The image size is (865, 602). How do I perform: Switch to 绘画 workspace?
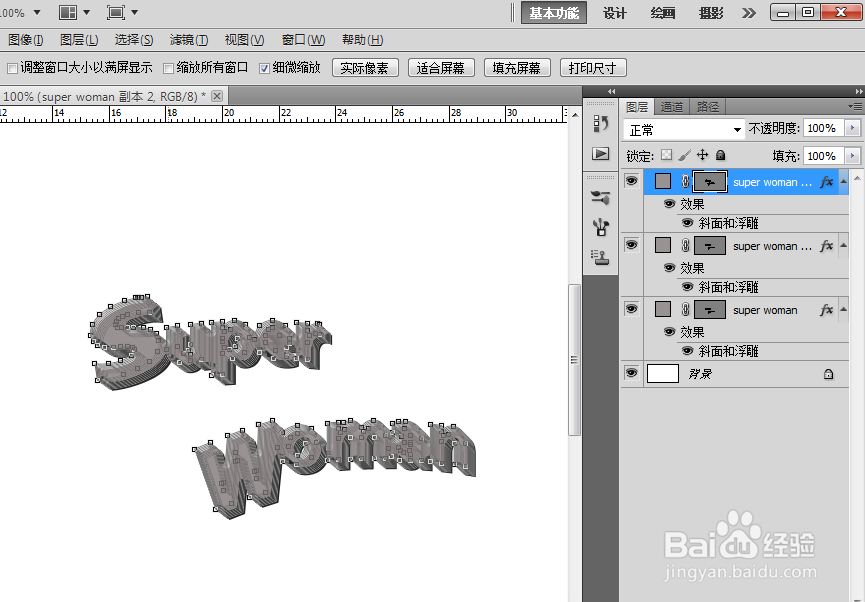[663, 13]
